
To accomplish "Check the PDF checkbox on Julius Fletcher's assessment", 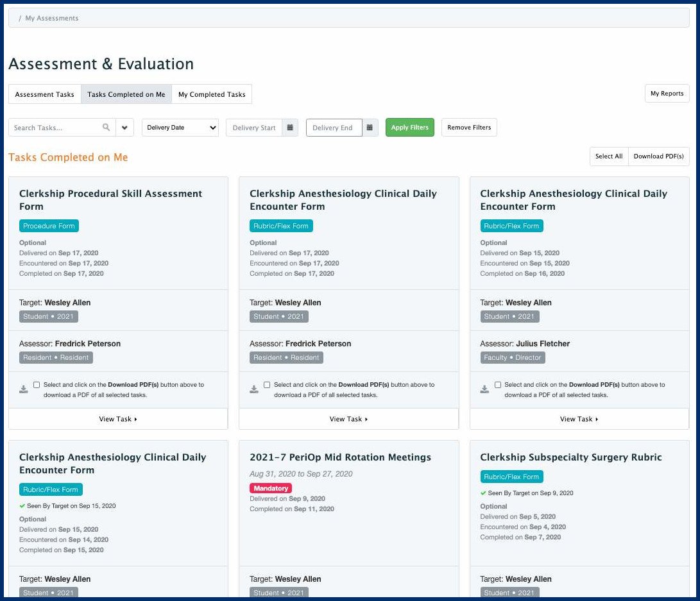I will (x=497, y=385).
